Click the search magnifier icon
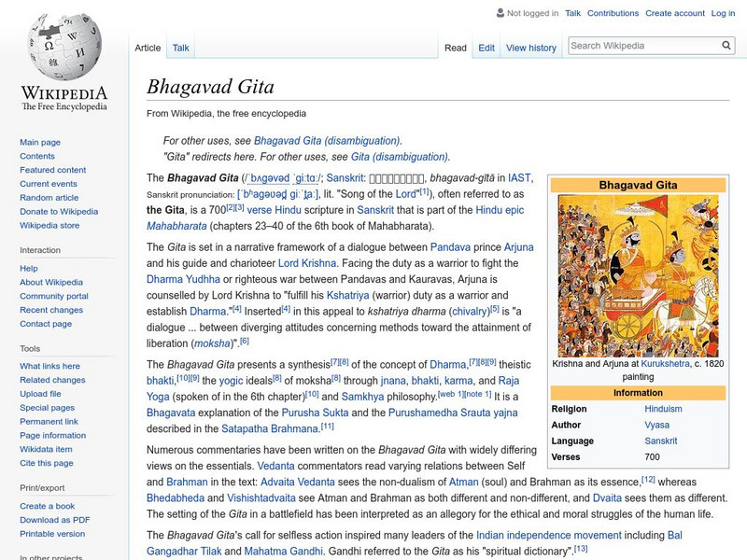Image resolution: width=747 pixels, height=560 pixels. tap(726, 45)
